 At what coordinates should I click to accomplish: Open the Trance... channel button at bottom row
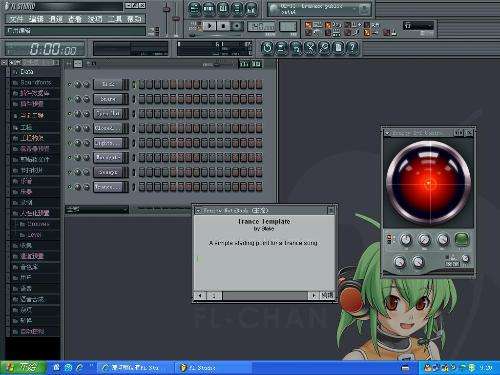pos(108,187)
